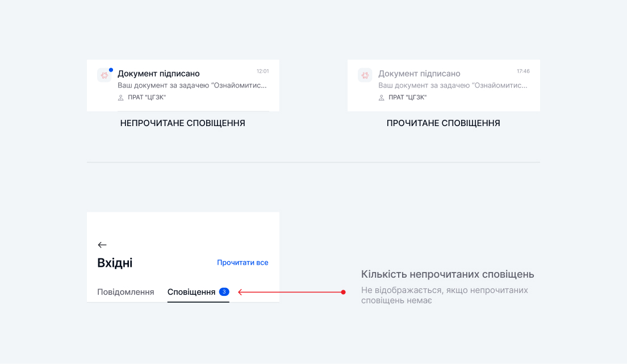
Task: Click the unread notification's message preview text
Action: (192, 85)
